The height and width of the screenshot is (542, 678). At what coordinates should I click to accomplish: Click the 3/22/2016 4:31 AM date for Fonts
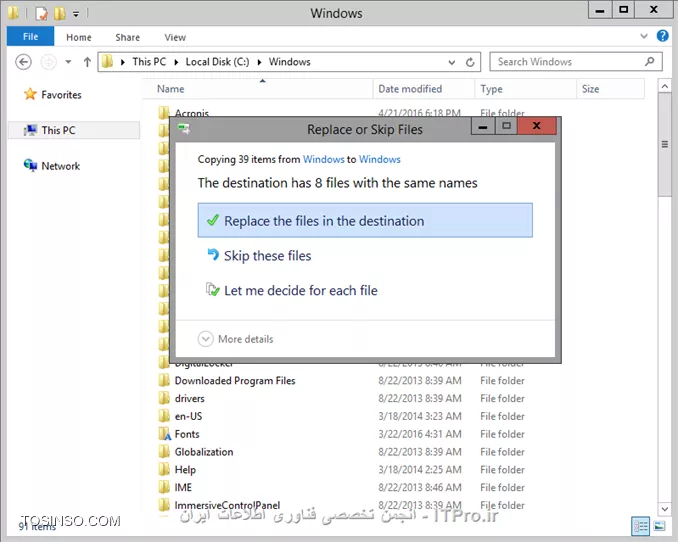419,434
